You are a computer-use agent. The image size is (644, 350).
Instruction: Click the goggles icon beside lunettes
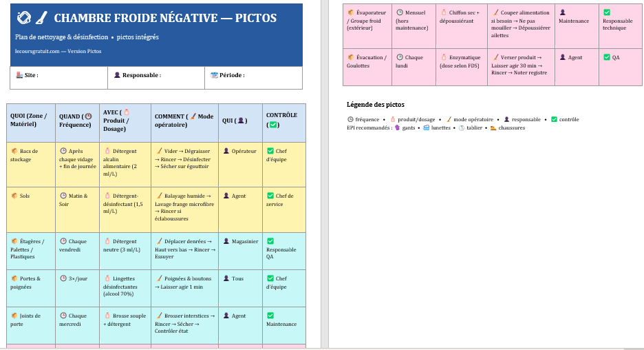[x=426, y=128]
